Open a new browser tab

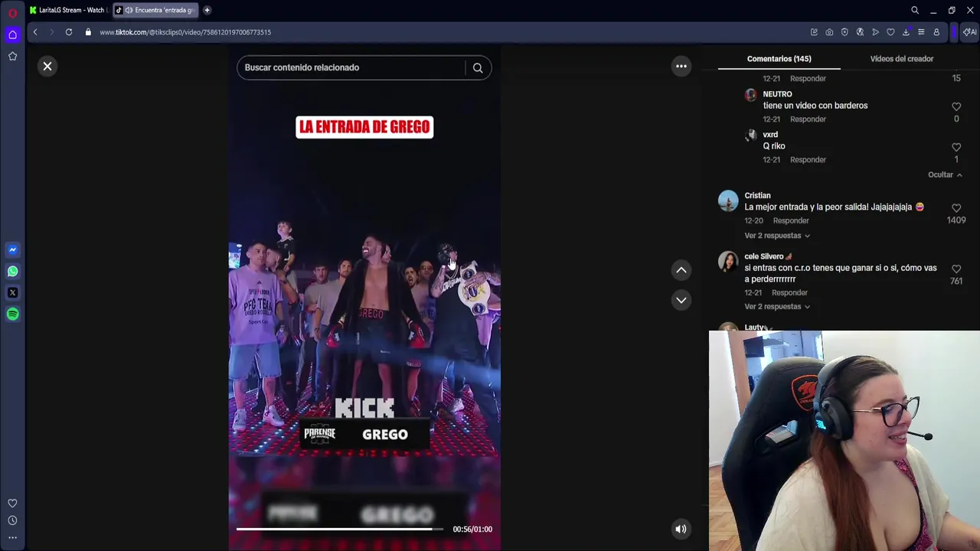pos(207,10)
